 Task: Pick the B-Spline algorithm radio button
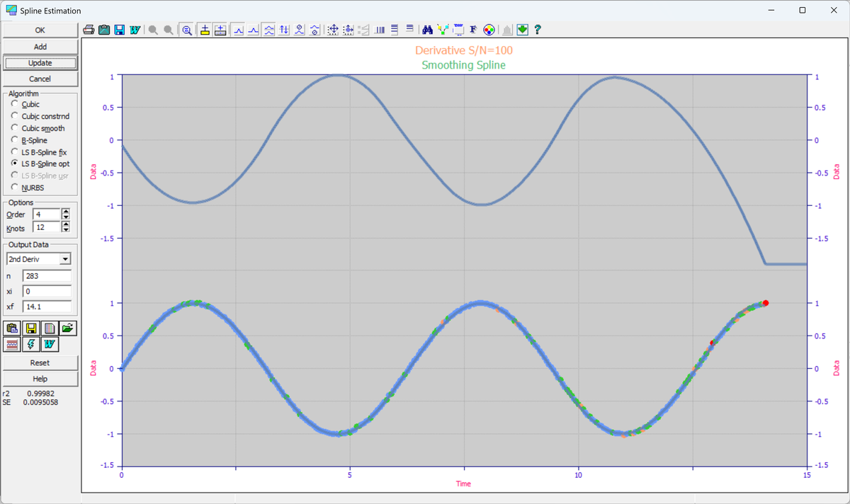click(30, 140)
